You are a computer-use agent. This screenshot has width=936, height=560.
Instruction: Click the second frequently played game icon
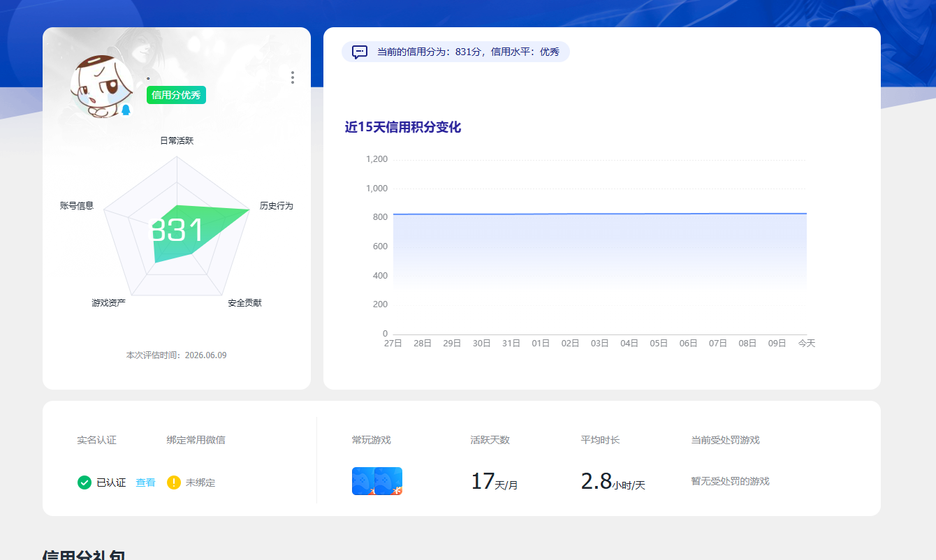click(x=389, y=481)
